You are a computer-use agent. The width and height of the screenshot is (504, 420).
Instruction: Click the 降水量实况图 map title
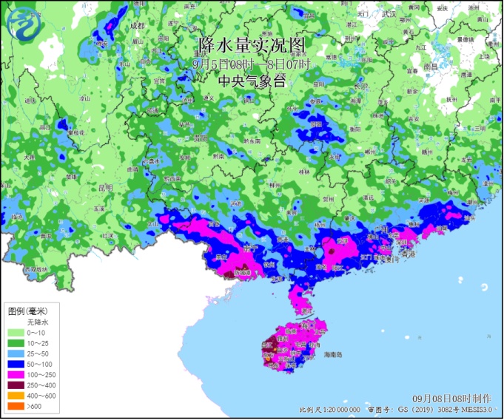pos(252,46)
